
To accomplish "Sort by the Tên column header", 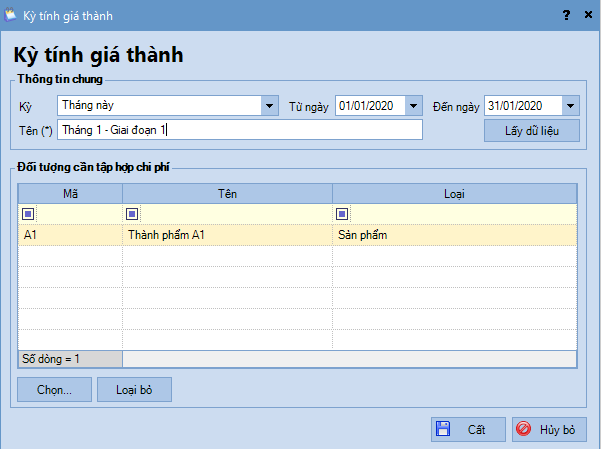I will [227, 192].
